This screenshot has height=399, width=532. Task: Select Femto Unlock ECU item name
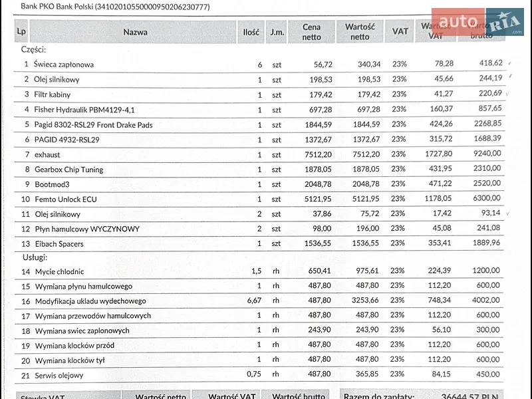[x=66, y=199]
